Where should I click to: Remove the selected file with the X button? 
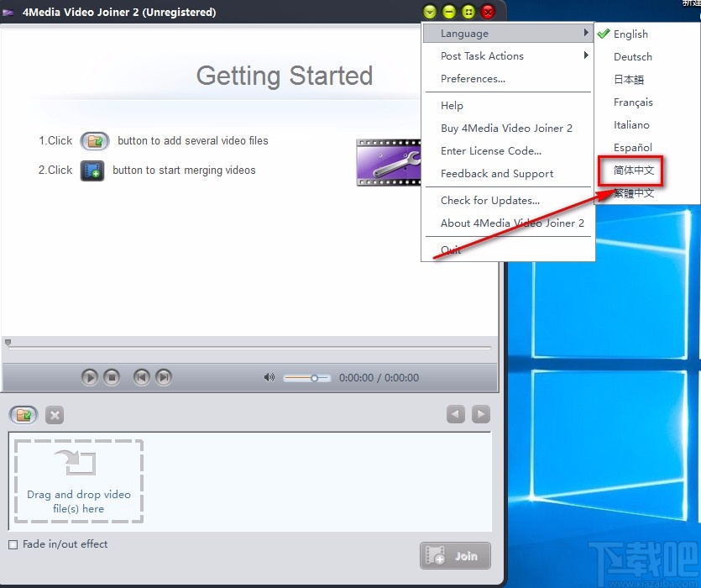coord(55,415)
